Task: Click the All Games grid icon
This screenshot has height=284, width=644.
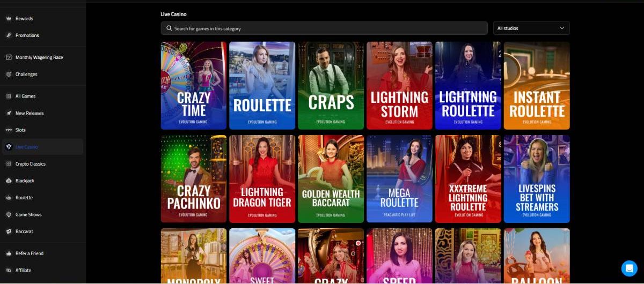Action: tap(9, 96)
